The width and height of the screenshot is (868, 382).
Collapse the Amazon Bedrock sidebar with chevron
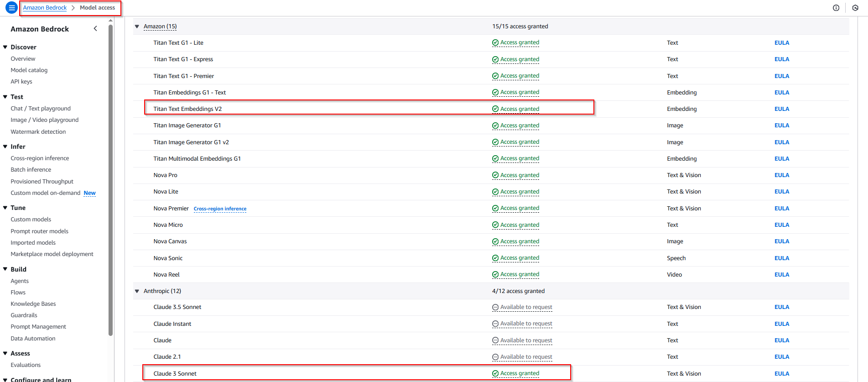click(95, 29)
